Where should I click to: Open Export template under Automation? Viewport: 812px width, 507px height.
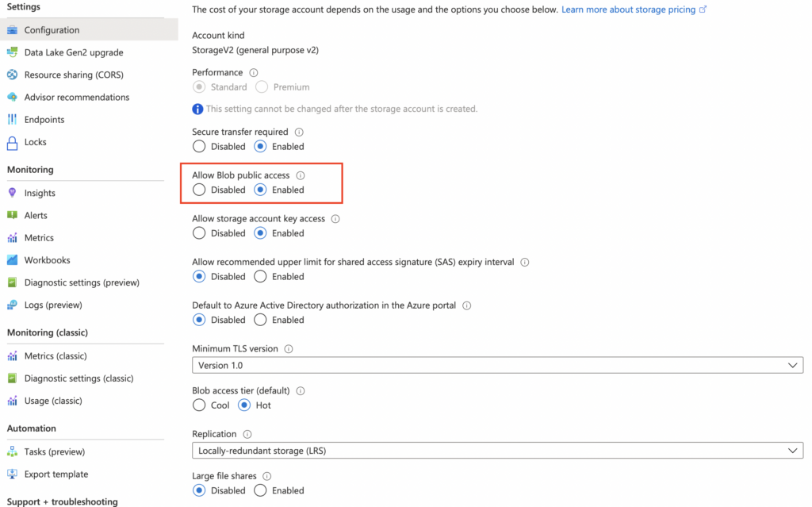tap(56, 474)
